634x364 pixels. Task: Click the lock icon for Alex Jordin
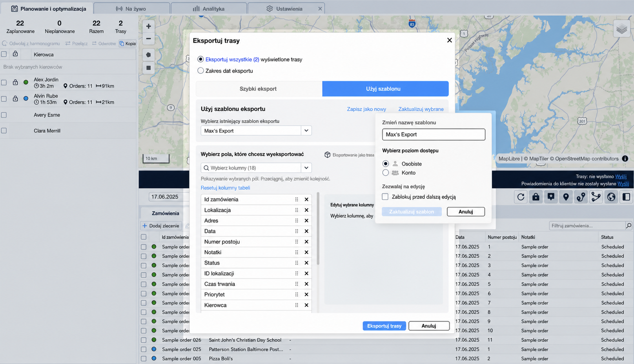coord(15,82)
